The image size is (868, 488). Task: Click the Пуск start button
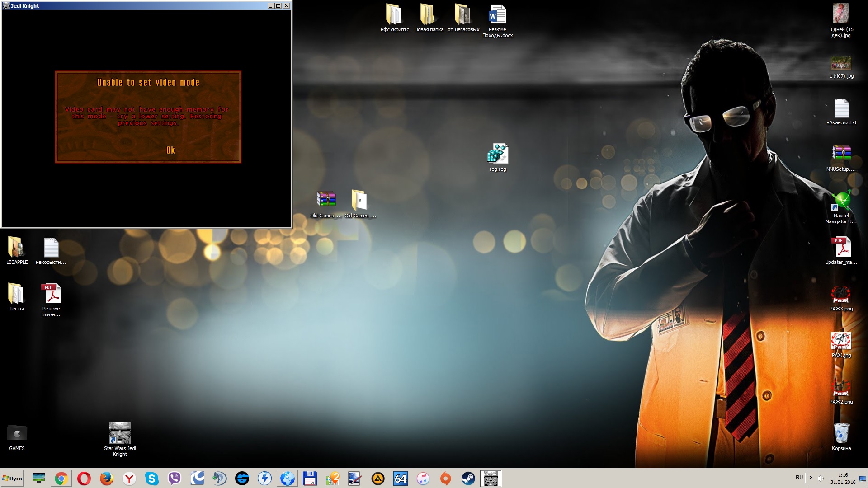[x=13, y=479]
